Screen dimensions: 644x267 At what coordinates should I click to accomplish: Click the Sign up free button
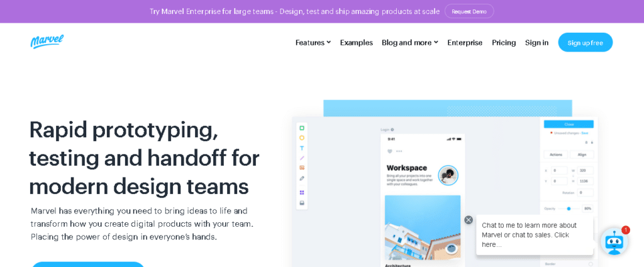click(x=586, y=42)
